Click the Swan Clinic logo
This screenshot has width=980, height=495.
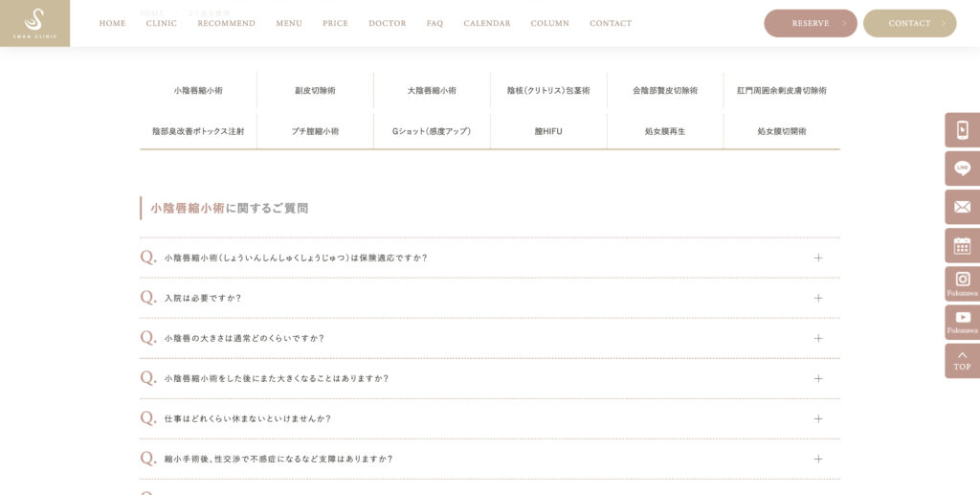point(35,23)
